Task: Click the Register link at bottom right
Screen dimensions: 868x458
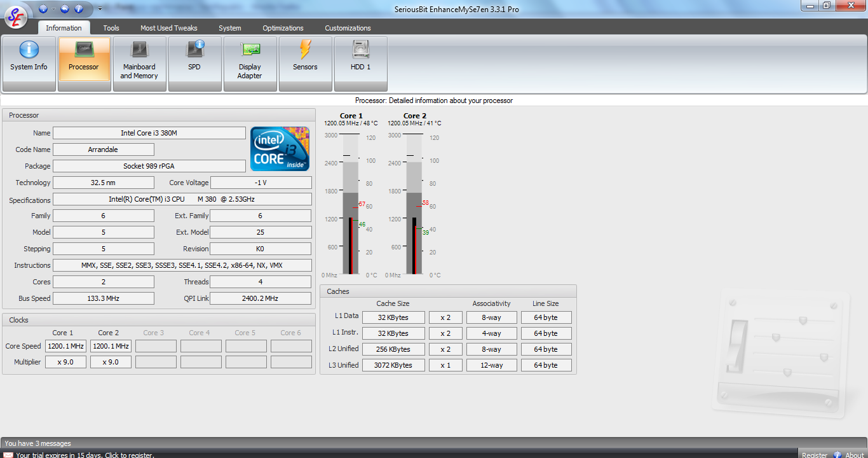Action: coord(814,455)
